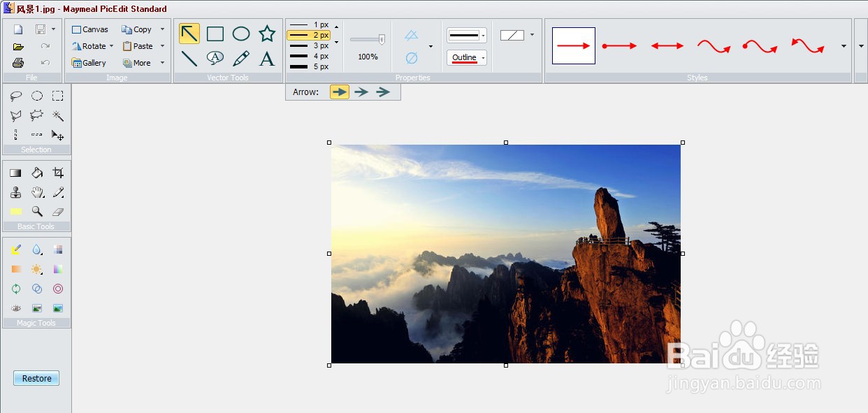Select the double-headed red arrow style
The height and width of the screenshot is (413, 868).
(x=667, y=46)
